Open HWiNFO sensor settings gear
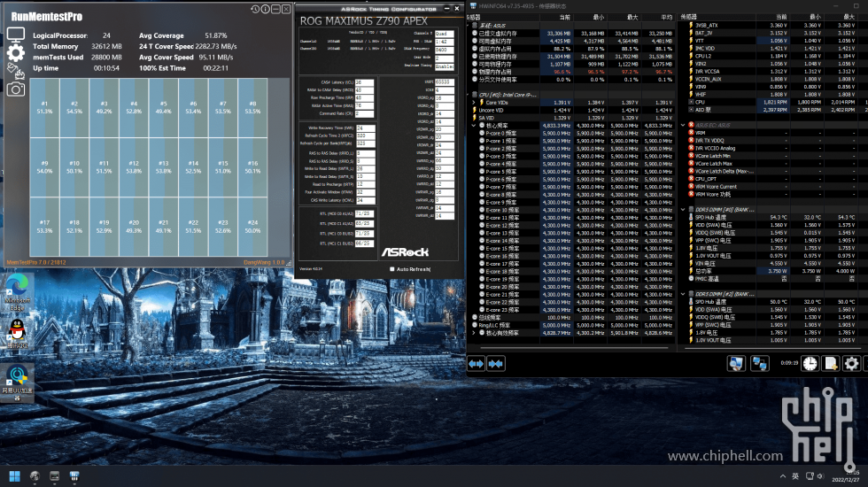The image size is (868, 487). 851,363
